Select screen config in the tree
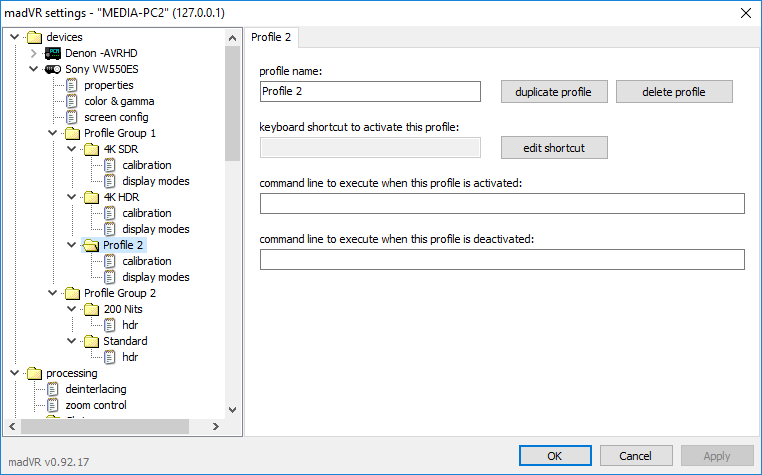This screenshot has height=475, width=762. [115, 117]
